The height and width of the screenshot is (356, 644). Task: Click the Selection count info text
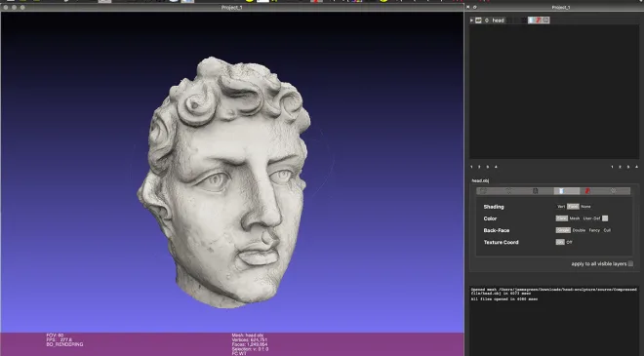coord(250,349)
